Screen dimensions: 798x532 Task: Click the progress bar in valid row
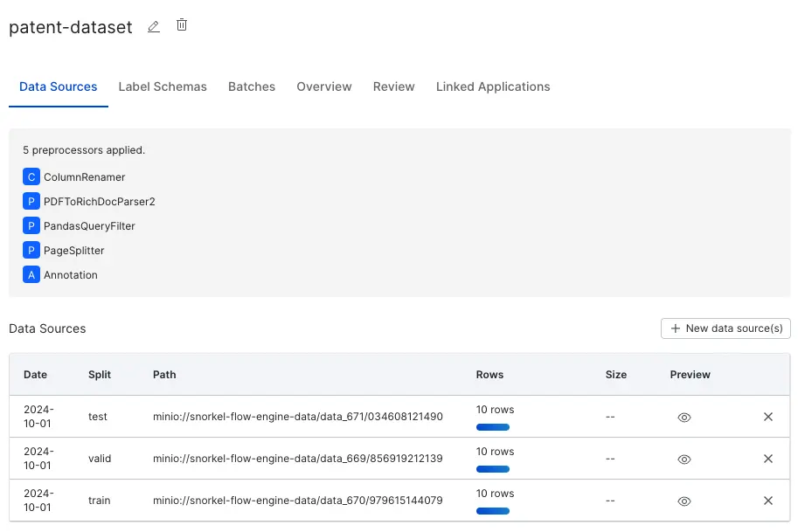pyautogui.click(x=493, y=469)
